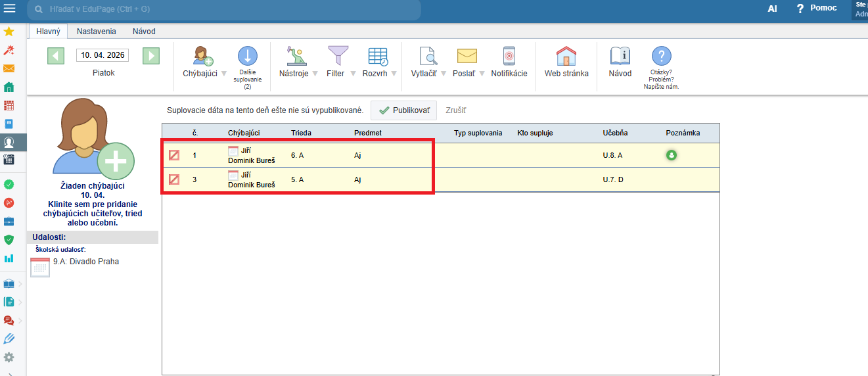Switch to the Návod tab
Image resolution: width=868 pixels, height=376 pixels.
pyautogui.click(x=144, y=31)
